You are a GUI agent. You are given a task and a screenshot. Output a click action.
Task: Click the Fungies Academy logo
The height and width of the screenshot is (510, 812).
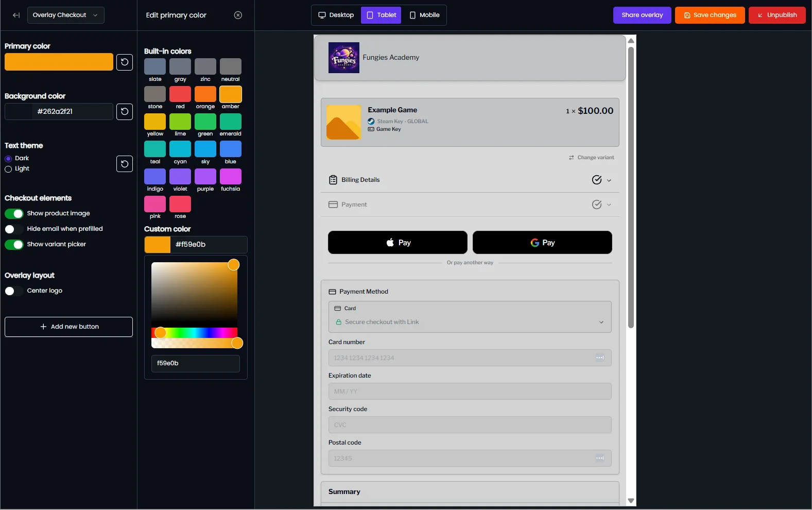[x=344, y=58]
